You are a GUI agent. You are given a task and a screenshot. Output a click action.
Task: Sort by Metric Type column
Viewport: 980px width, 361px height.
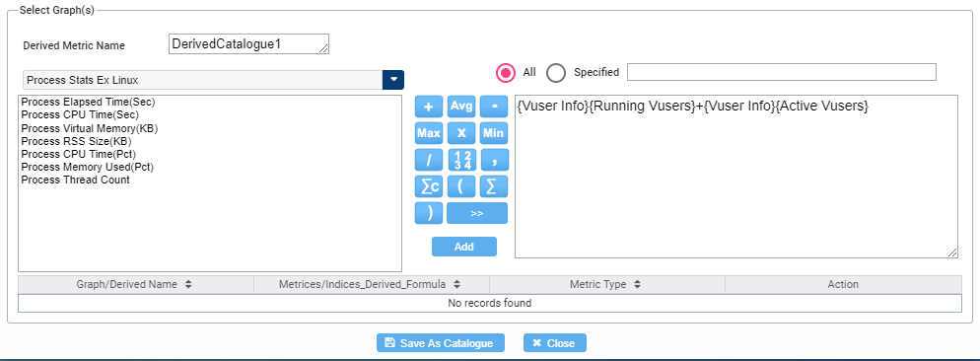[606, 284]
